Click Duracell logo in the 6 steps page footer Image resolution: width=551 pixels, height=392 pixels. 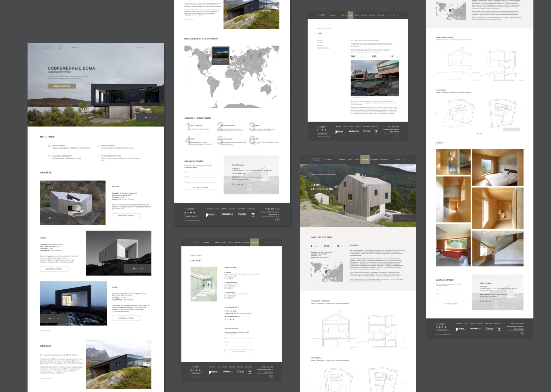pyautogui.click(x=227, y=214)
